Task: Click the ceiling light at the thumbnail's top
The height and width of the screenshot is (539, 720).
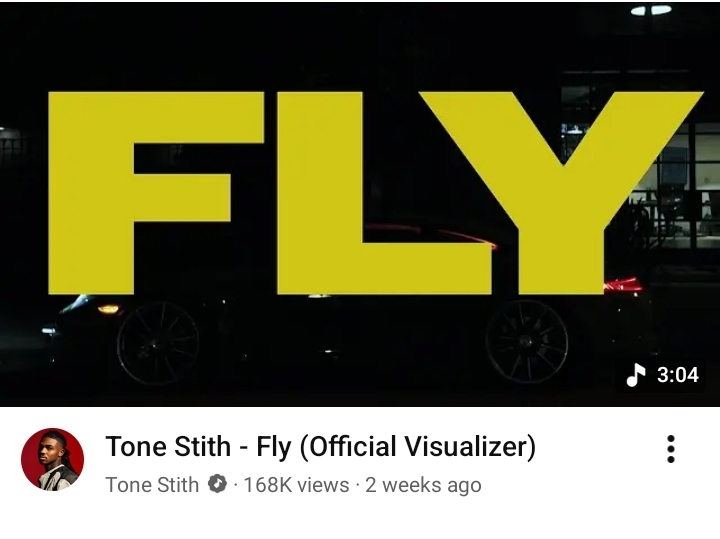Action: 650,10
